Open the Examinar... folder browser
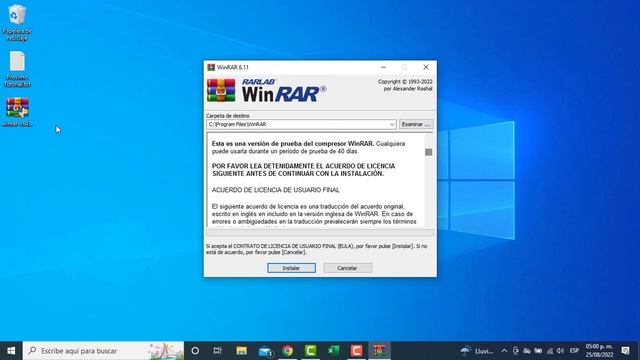 [416, 124]
